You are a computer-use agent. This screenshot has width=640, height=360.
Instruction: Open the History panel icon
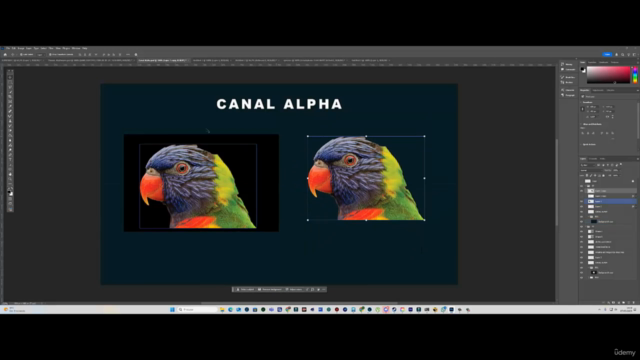(562, 64)
